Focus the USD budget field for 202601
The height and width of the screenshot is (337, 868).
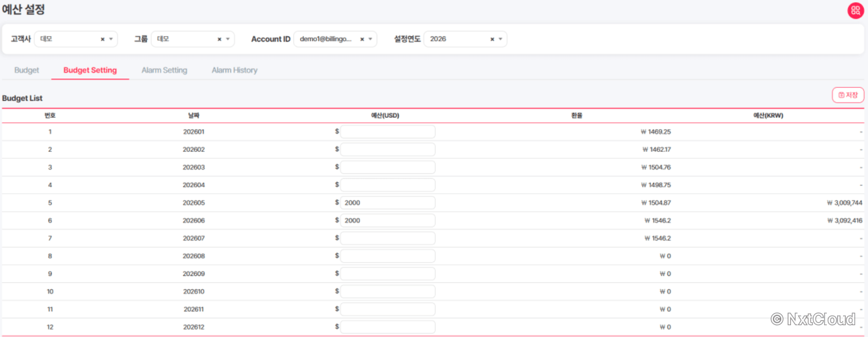coord(387,131)
